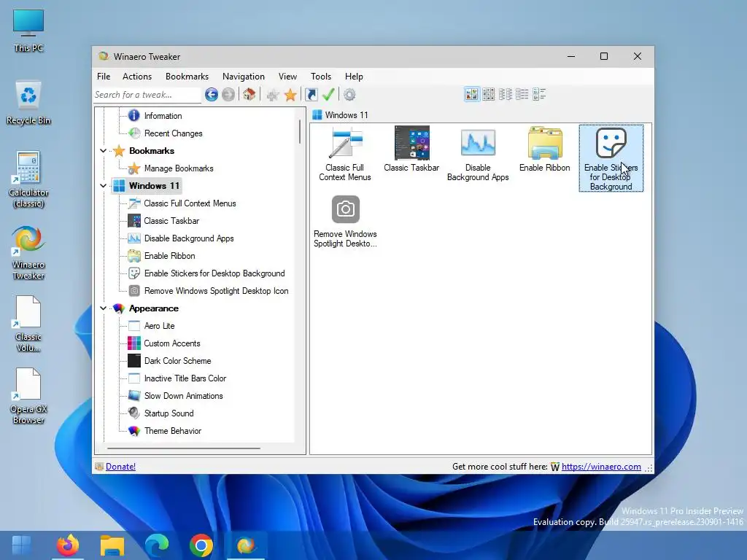
Task: Select Recent Changes tree item
Action: coord(174,133)
